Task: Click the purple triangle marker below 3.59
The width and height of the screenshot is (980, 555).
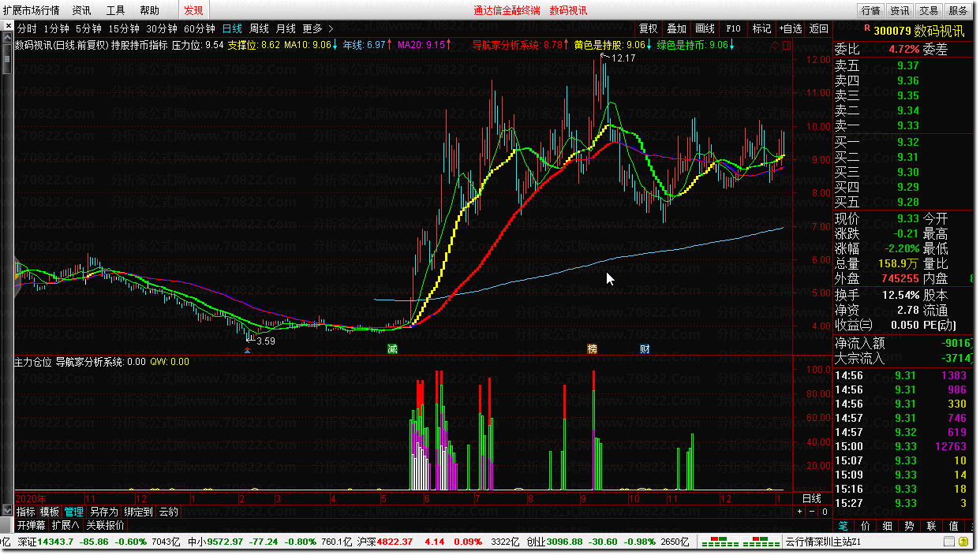Action: pyautogui.click(x=248, y=351)
